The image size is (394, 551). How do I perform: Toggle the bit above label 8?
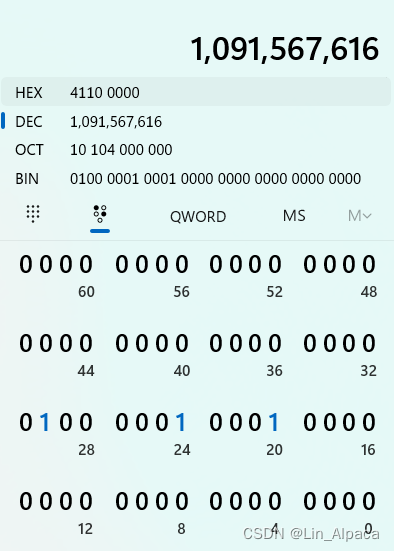(x=182, y=501)
